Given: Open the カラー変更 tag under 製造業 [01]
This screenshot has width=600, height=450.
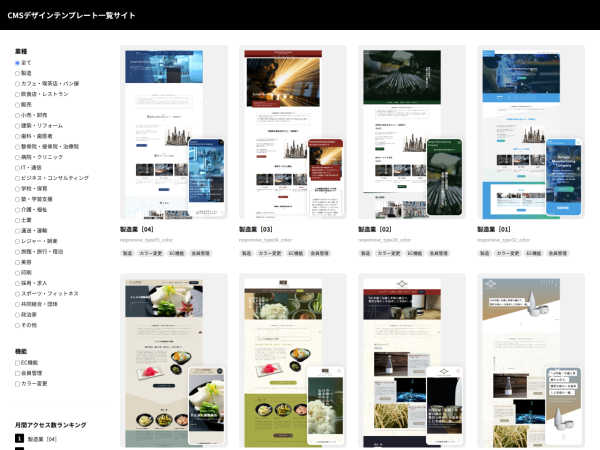Looking at the screenshot, I should (x=508, y=253).
